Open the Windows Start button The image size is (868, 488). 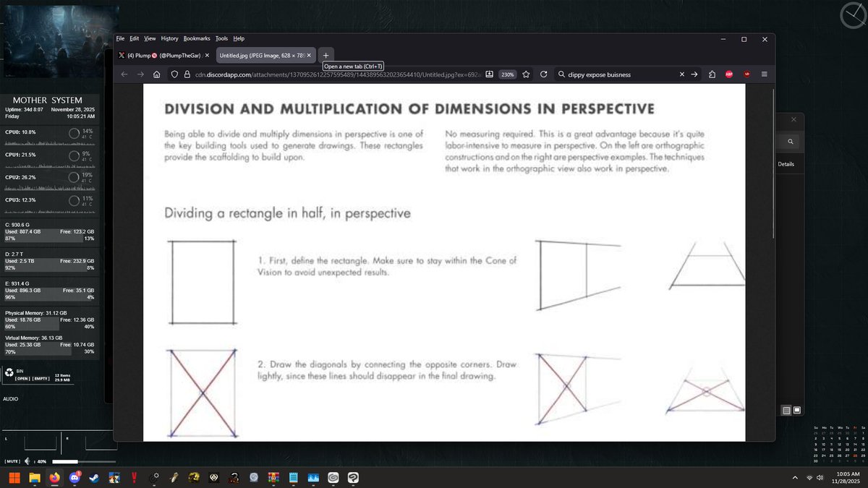coord(14,478)
